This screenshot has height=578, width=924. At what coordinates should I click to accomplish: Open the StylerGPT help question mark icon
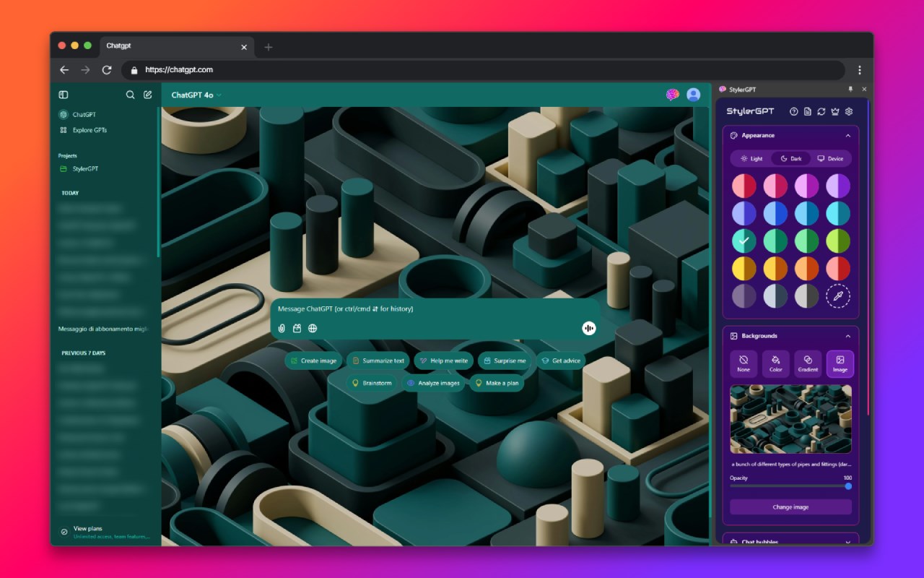pyautogui.click(x=794, y=111)
